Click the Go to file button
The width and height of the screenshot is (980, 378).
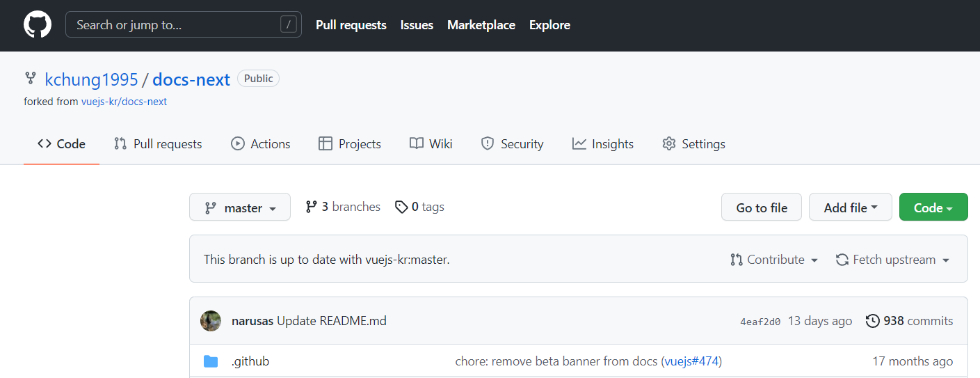coord(762,207)
